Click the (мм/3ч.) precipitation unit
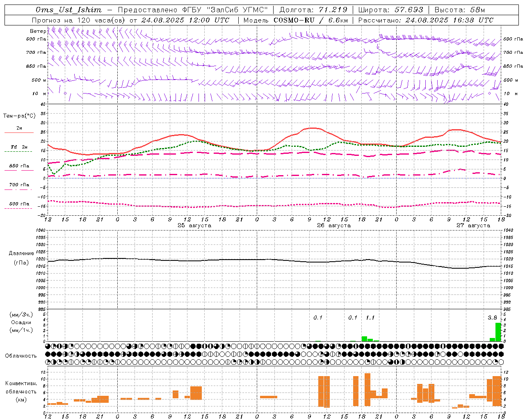The height and width of the screenshot is (420, 525). pos(21,315)
